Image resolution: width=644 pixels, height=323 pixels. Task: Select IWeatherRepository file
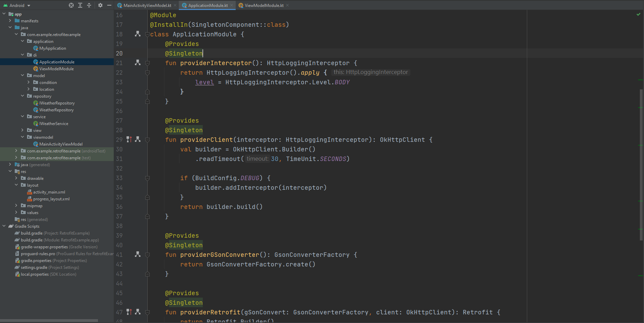57,103
